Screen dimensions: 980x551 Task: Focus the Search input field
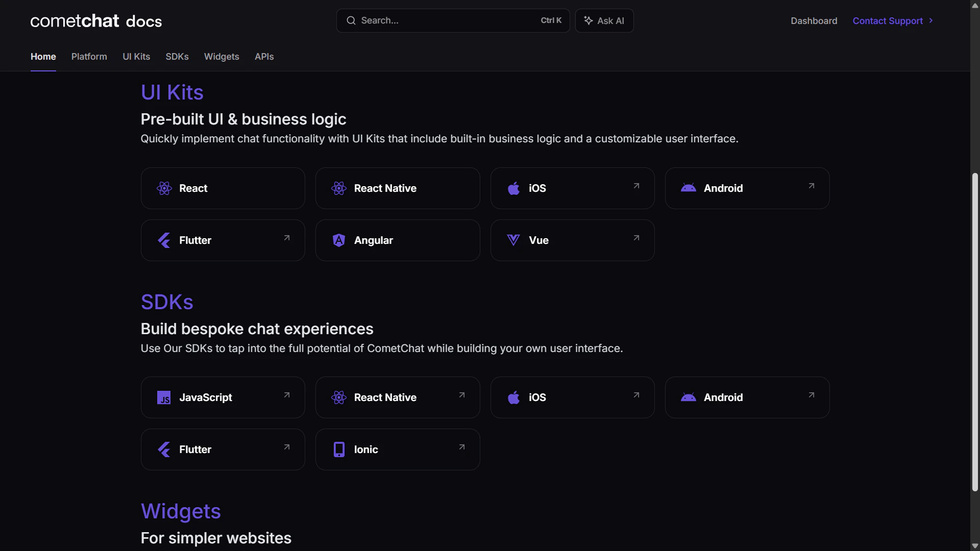(x=444, y=20)
